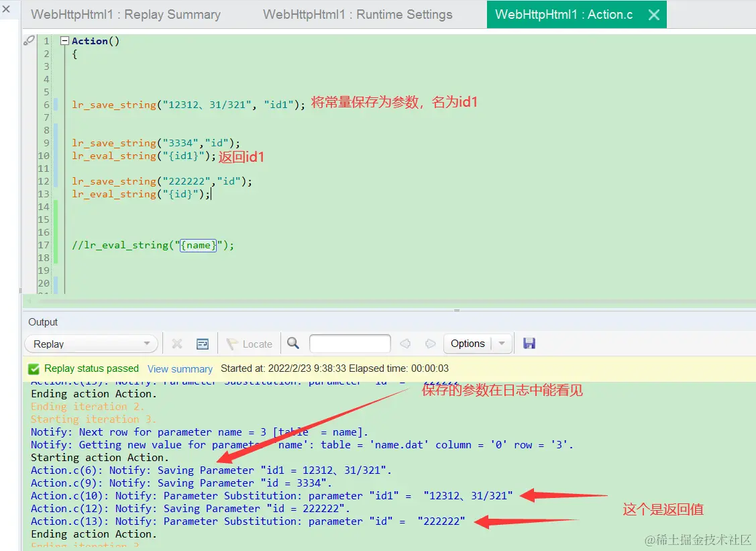The width and height of the screenshot is (756, 551).
Task: Select the Action.c(13) Parameter Substitution log line
Action: pos(248,521)
